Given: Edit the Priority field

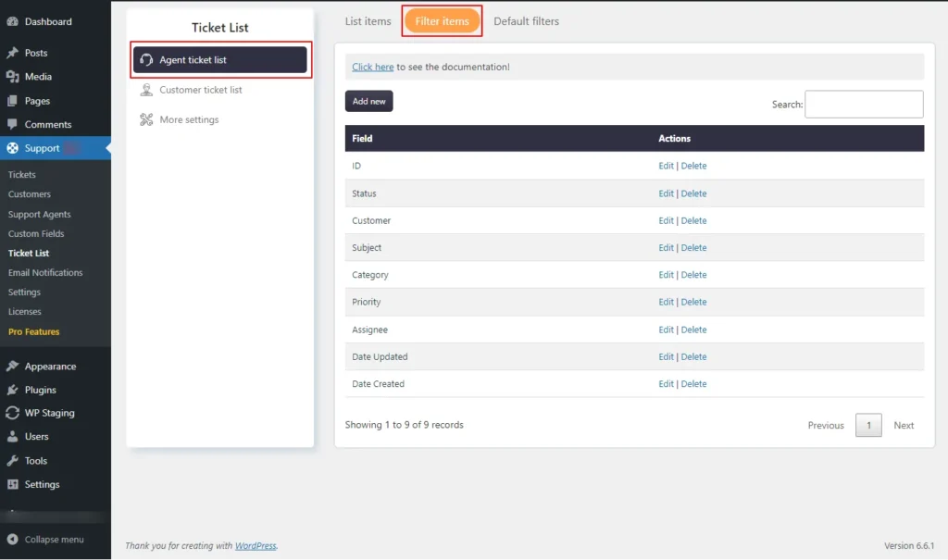Looking at the screenshot, I should 666,302.
